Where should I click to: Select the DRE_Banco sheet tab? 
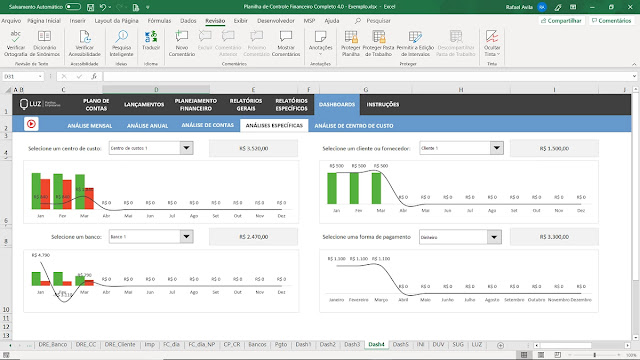[x=53, y=344]
